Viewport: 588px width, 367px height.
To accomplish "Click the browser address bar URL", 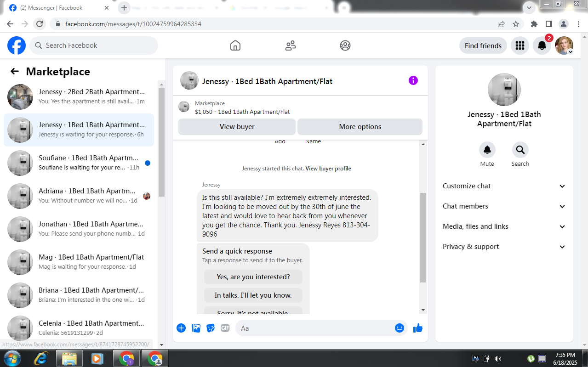I will (133, 24).
